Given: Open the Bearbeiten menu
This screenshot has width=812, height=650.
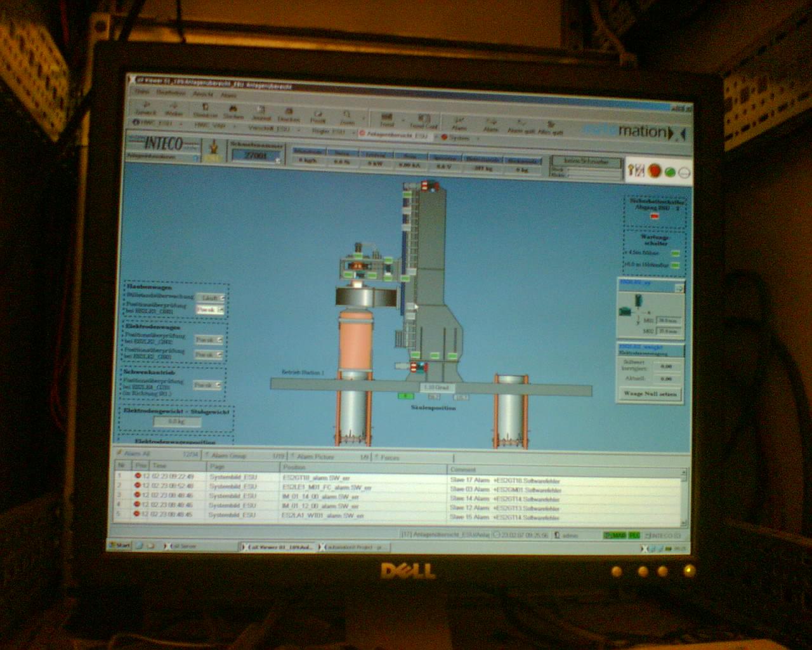Looking at the screenshot, I should [171, 92].
